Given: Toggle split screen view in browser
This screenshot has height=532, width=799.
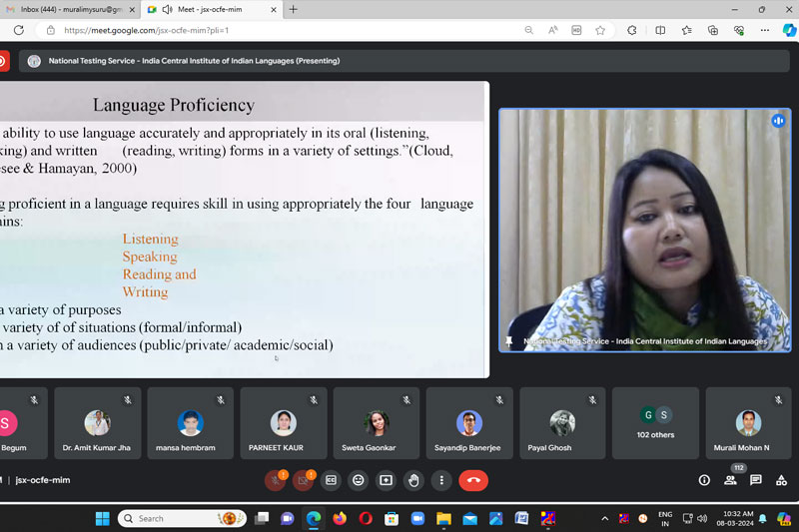Looking at the screenshot, I should tap(660, 30).
